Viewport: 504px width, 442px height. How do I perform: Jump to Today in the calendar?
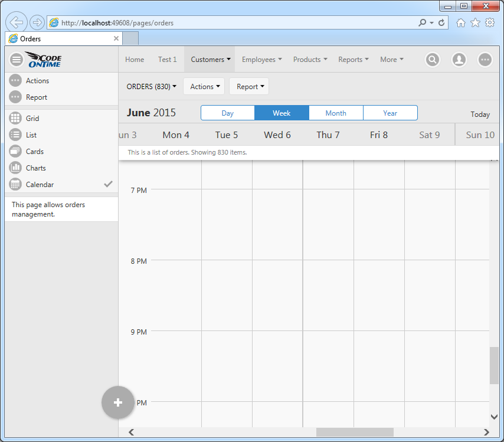pyautogui.click(x=480, y=114)
